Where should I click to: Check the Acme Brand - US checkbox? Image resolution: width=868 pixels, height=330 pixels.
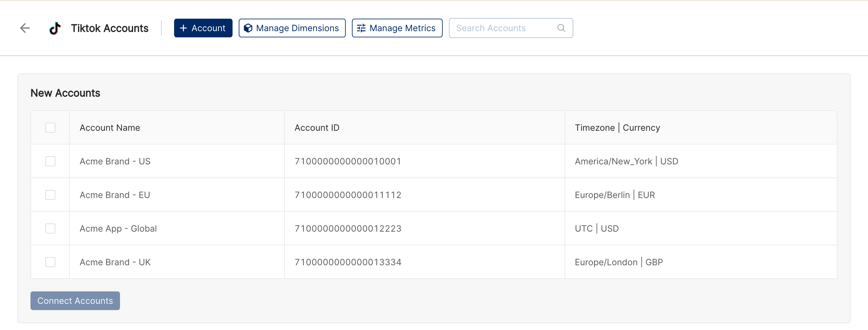[50, 161]
